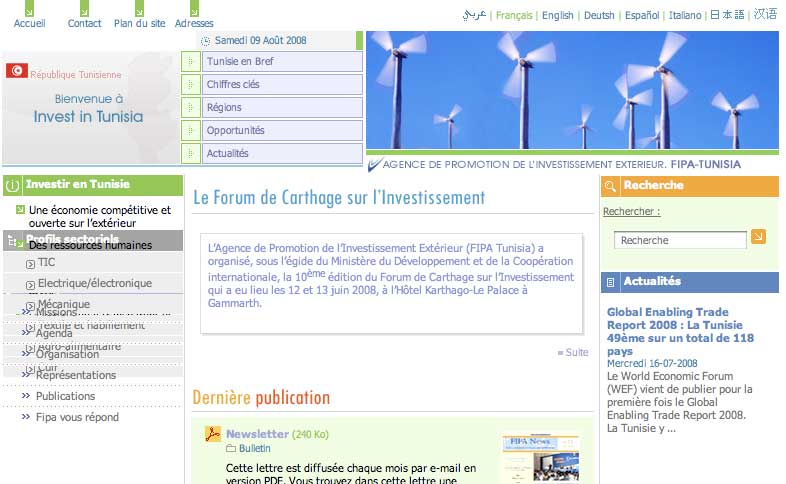Go to Plan du site
Image resolution: width=786 pixels, height=484 pixels.
point(139,23)
